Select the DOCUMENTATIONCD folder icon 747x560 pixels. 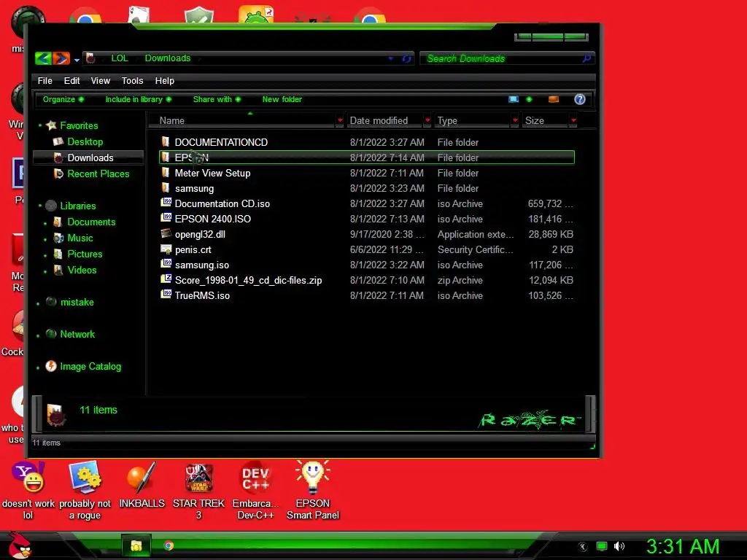pos(166,141)
